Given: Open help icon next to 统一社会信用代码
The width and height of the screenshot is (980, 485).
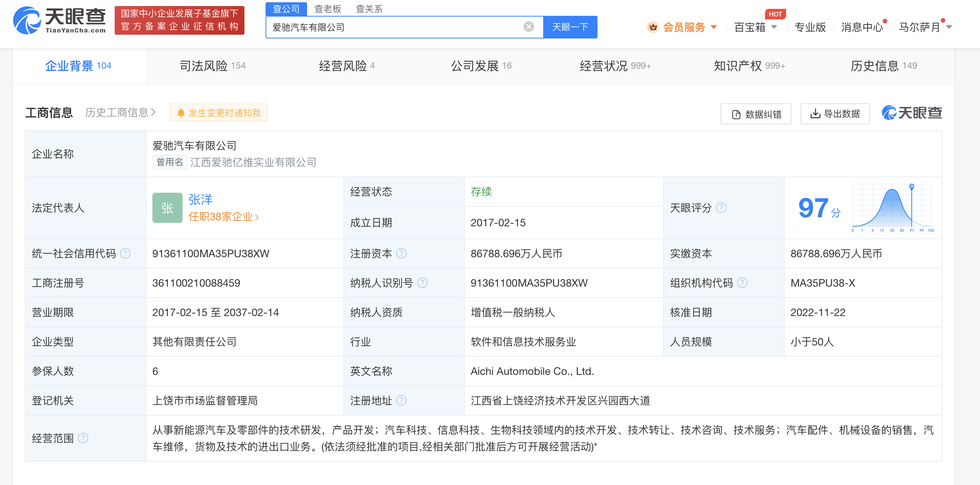Looking at the screenshot, I should coord(125,253).
